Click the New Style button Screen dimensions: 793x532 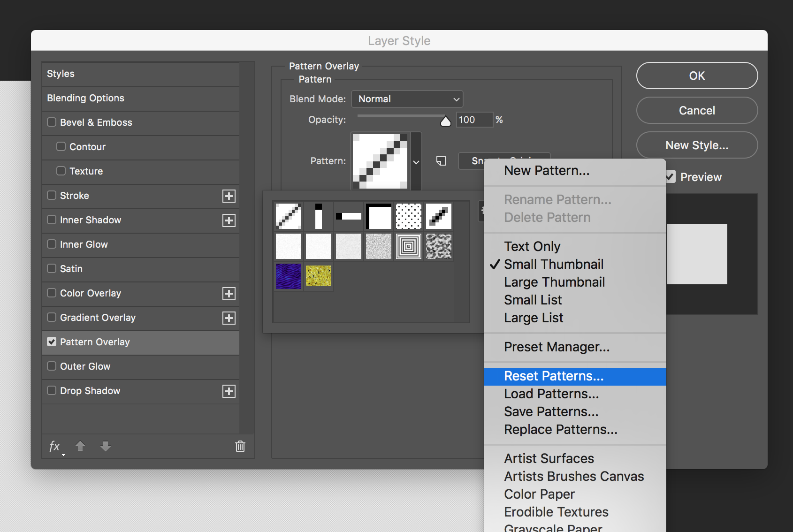697,145
